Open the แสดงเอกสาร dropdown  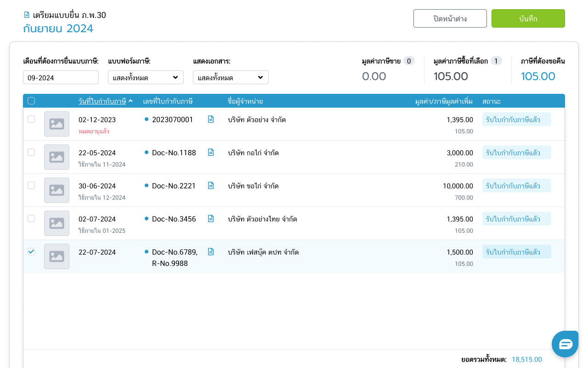(231, 78)
